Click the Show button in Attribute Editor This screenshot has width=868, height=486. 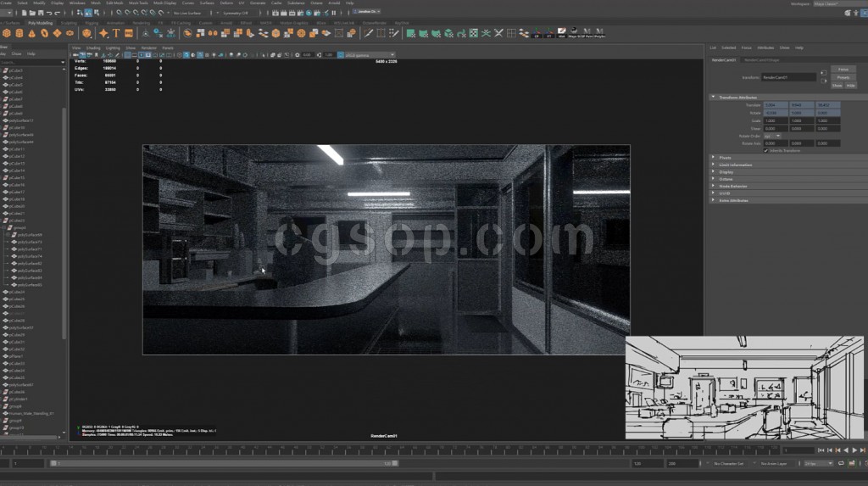pos(837,86)
